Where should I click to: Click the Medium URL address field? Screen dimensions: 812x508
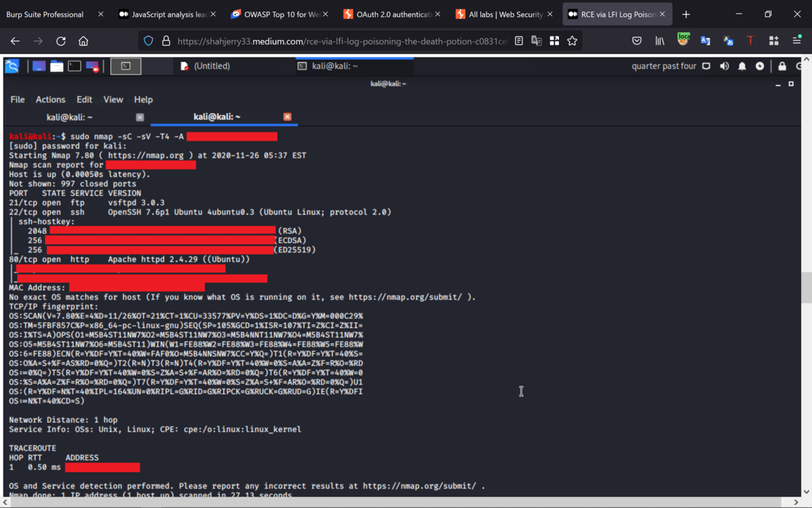click(x=342, y=41)
